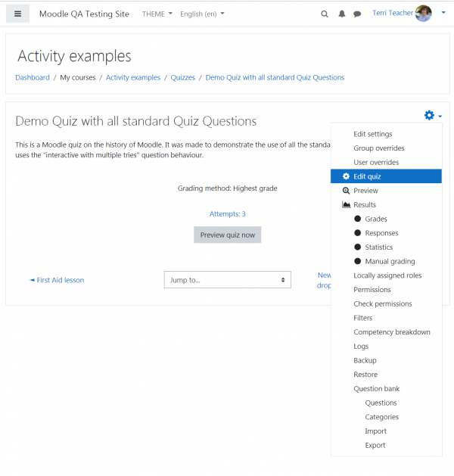
Task: Click the partially hidden New drop link
Action: pos(324,280)
